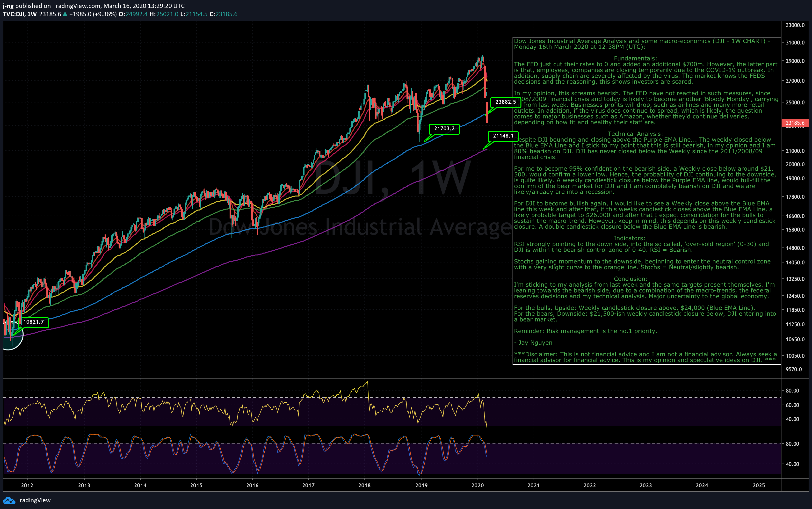
Task: Click the close value C:23185.6 in header
Action: [224, 14]
